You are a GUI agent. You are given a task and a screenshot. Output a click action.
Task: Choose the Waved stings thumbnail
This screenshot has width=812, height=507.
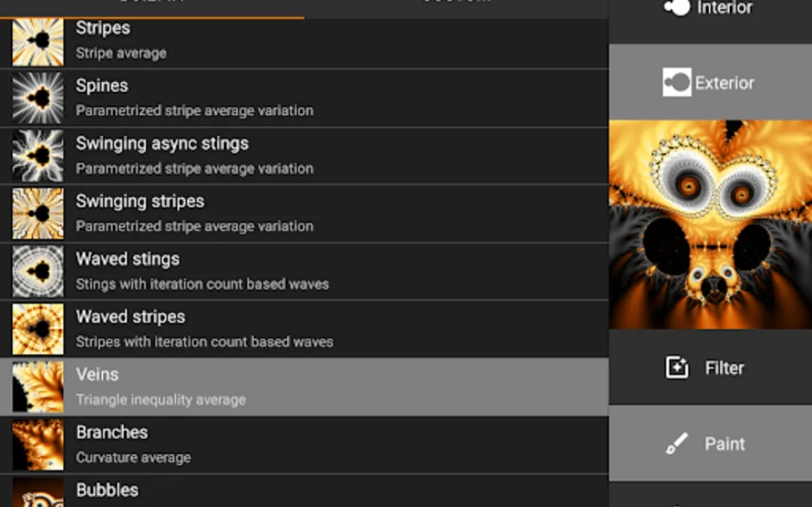tap(38, 271)
